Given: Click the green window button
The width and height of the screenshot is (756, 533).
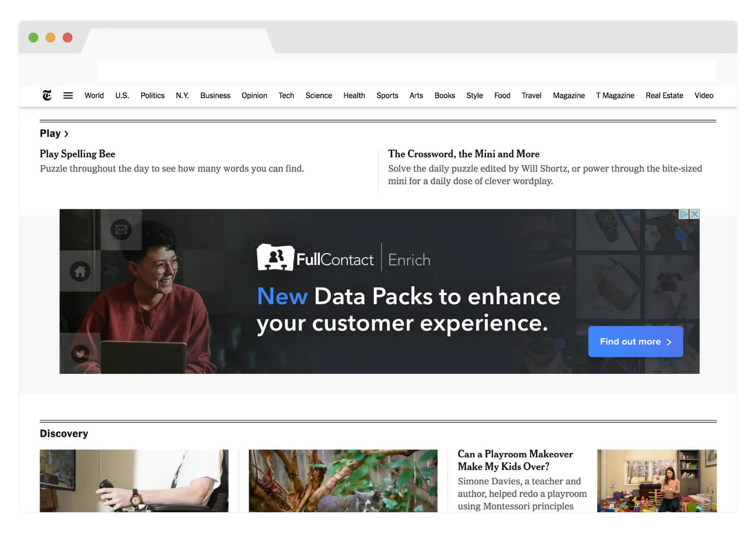Looking at the screenshot, I should pyautogui.click(x=33, y=37).
